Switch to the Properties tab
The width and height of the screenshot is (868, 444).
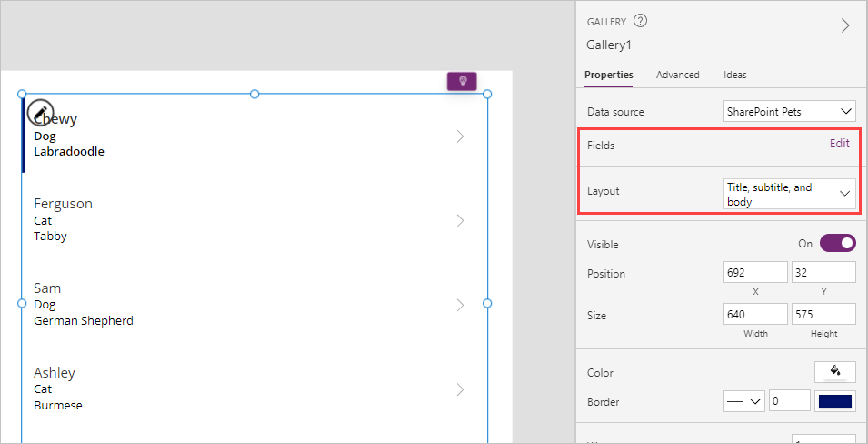coord(609,75)
